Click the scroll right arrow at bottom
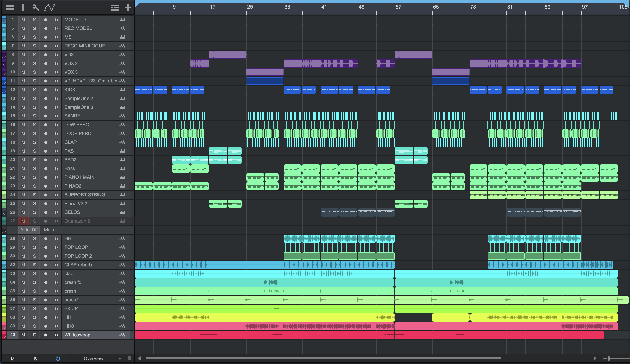Image resolution: width=630 pixels, height=364 pixels. 595,358
